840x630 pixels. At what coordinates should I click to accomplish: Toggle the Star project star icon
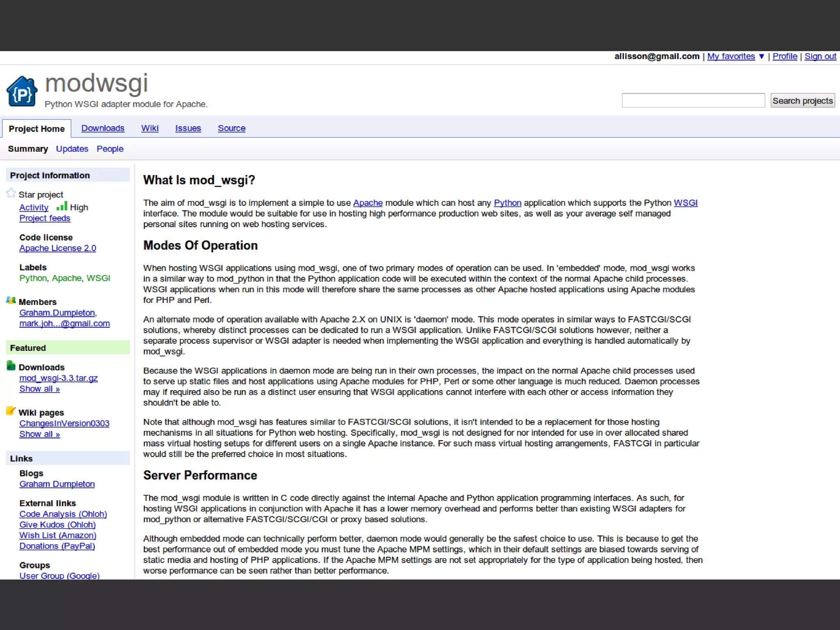click(11, 193)
